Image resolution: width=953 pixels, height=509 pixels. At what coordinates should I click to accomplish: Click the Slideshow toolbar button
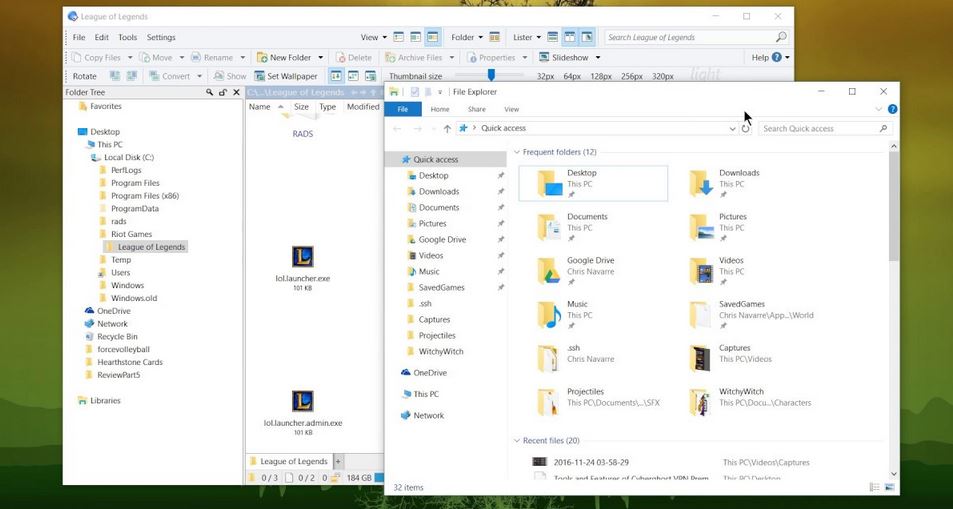564,57
